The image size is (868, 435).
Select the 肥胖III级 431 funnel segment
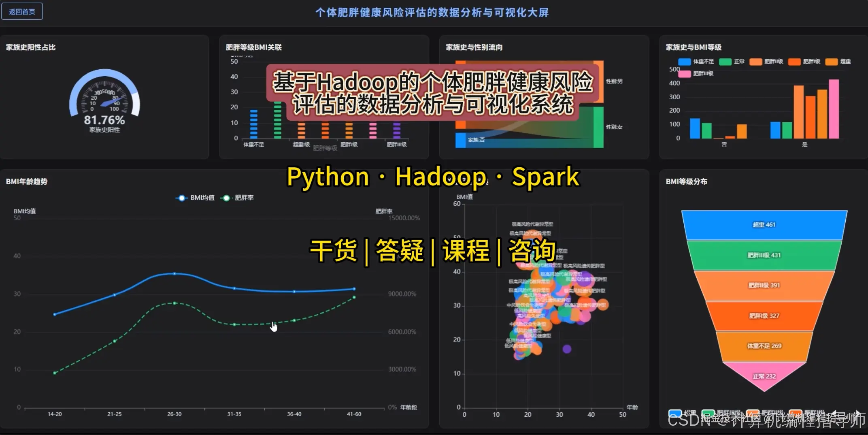[764, 255]
